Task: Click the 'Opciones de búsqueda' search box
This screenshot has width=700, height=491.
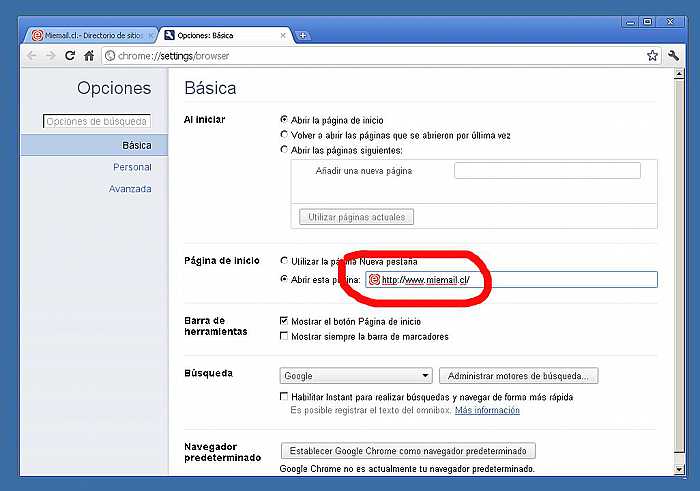Action: point(97,121)
